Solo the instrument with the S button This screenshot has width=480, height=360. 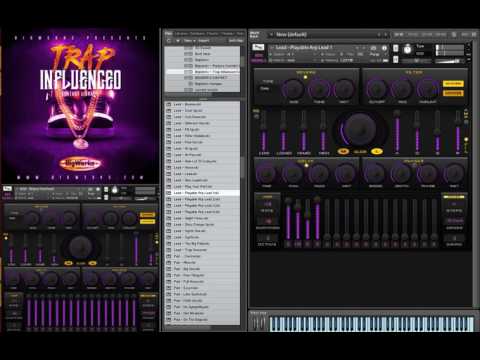pyautogui.click(x=395, y=48)
